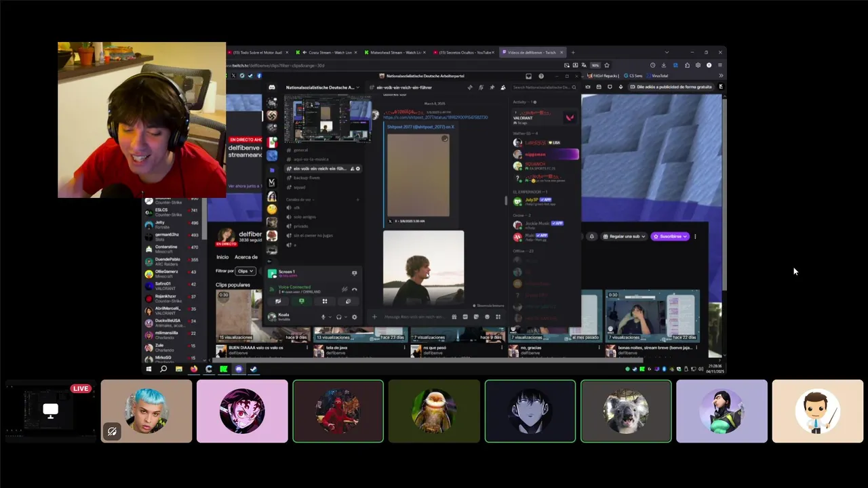Image resolution: width=868 pixels, height=488 pixels.
Task: Open Regalar una sub dropdown
Action: pyautogui.click(x=625, y=237)
